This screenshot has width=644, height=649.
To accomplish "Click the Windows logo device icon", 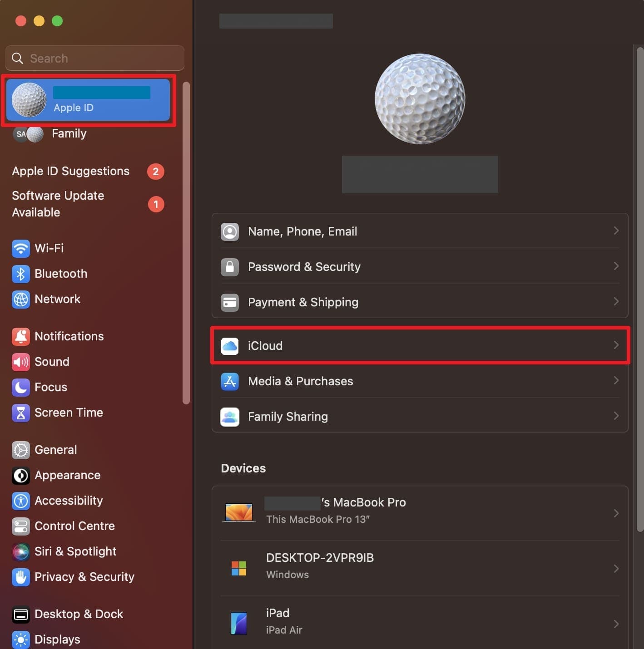I will click(x=239, y=568).
